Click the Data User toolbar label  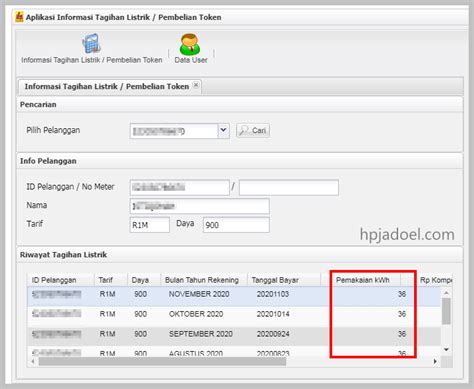[191, 60]
